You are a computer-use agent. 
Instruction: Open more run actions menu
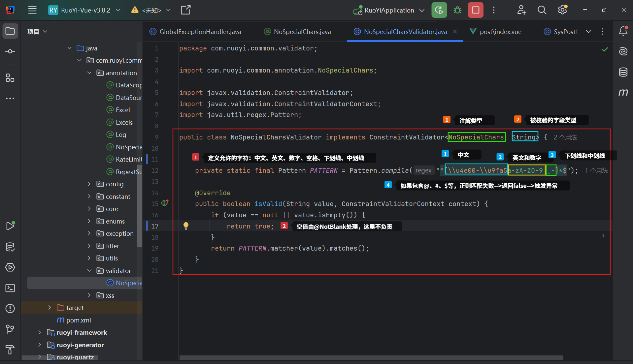(494, 10)
